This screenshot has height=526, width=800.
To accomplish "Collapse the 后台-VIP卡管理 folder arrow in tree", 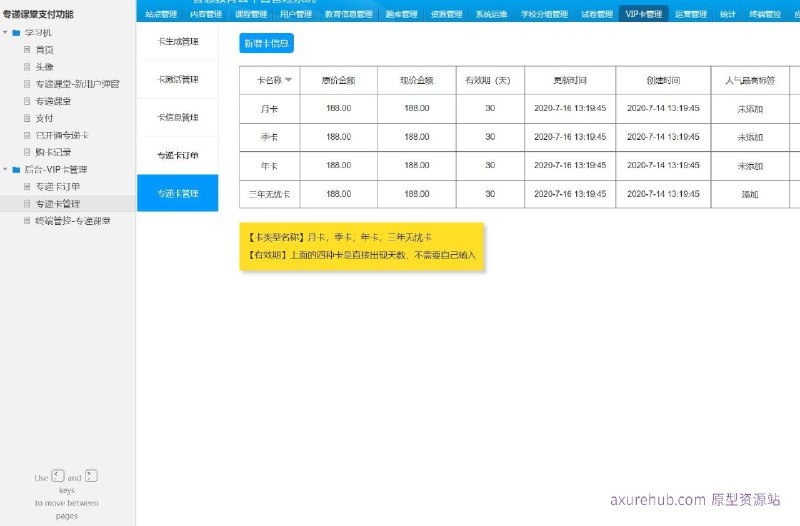I will click(x=6, y=169).
